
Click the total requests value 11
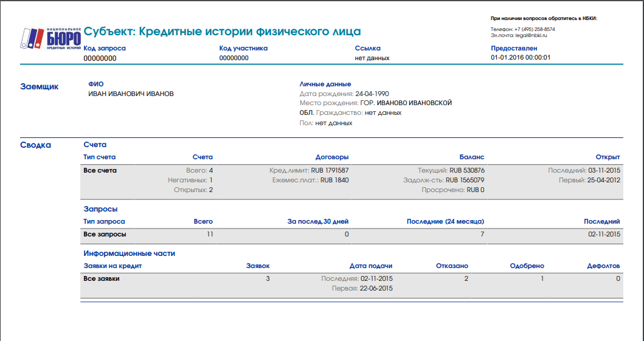pos(209,234)
